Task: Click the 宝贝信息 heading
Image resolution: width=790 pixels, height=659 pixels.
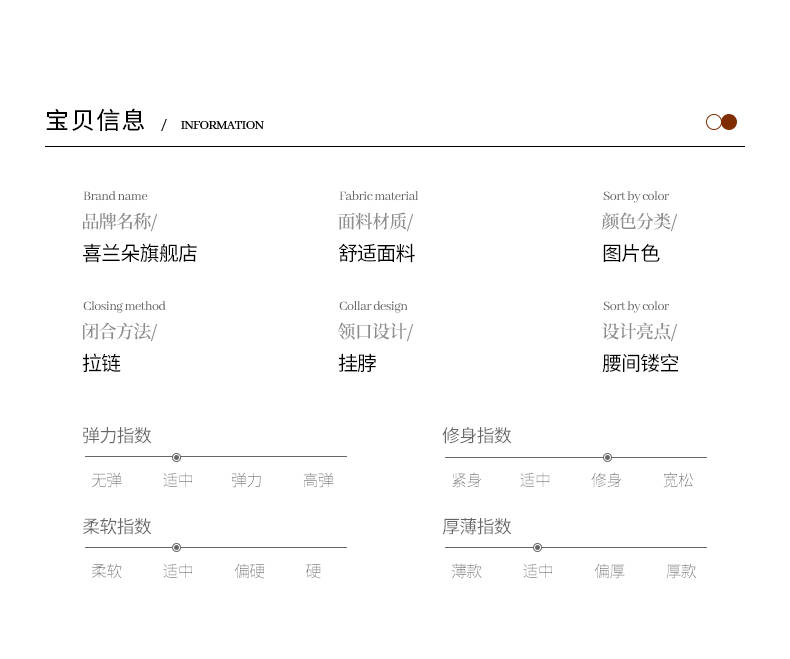Action: [x=95, y=120]
